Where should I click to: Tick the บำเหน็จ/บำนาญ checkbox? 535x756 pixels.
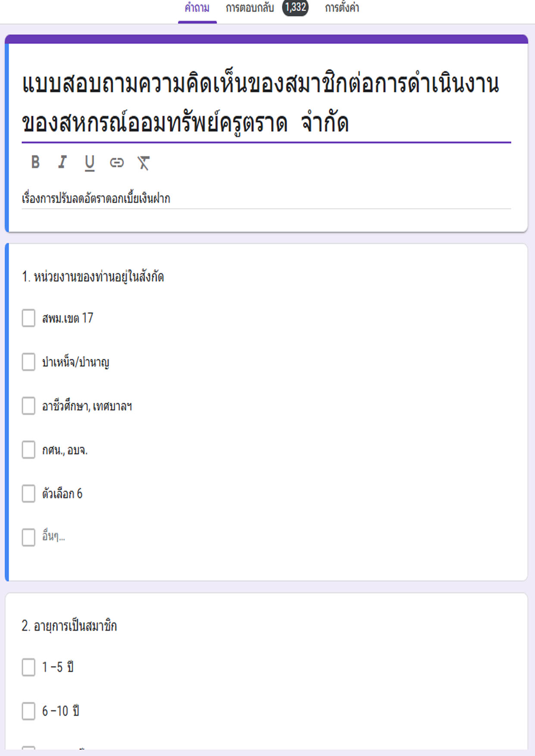(28, 362)
